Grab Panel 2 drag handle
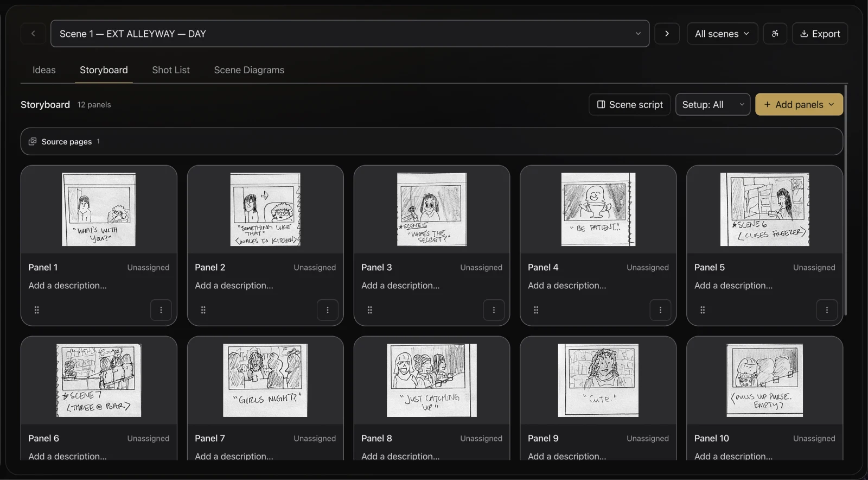The height and width of the screenshot is (480, 868). [203, 310]
